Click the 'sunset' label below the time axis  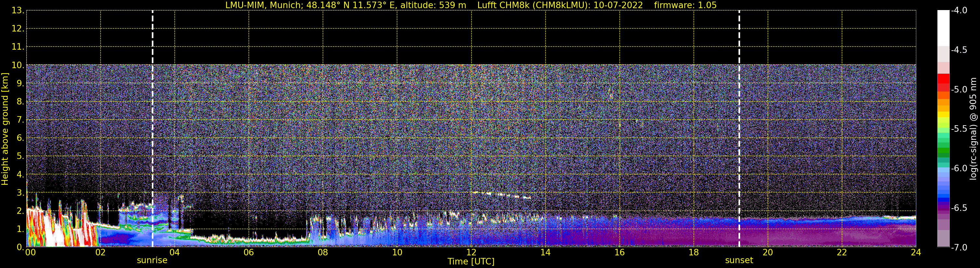click(739, 261)
